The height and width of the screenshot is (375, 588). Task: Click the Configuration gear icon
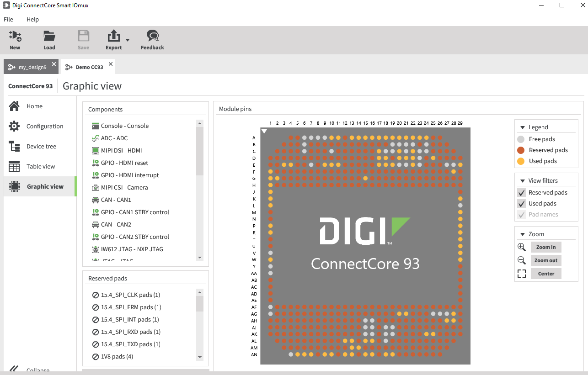tap(14, 126)
